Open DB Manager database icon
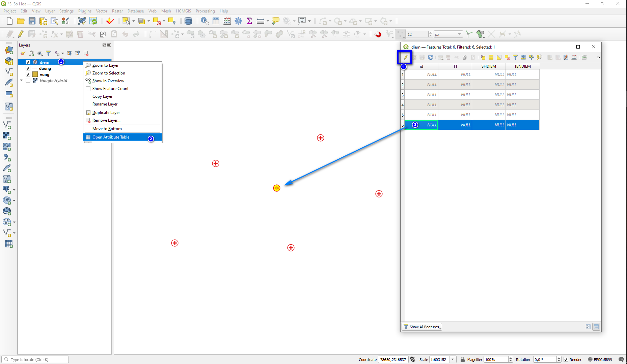The height and width of the screenshot is (364, 627). pos(188,21)
